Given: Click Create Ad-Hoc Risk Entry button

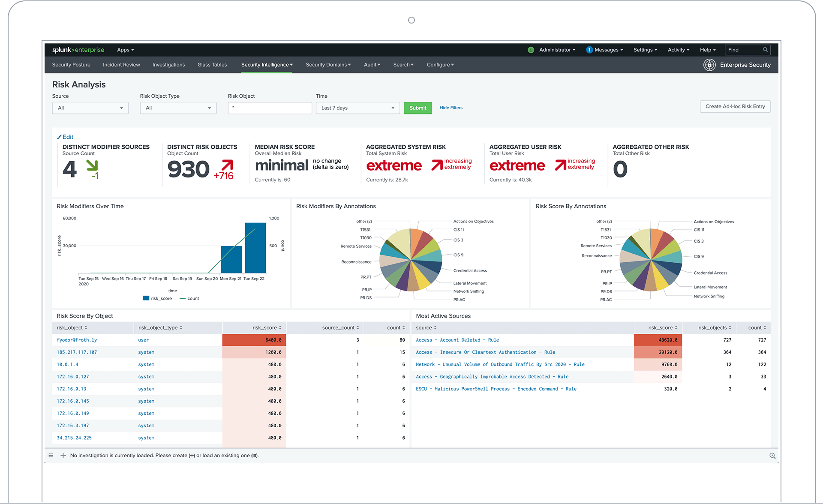Looking at the screenshot, I should (x=735, y=106).
